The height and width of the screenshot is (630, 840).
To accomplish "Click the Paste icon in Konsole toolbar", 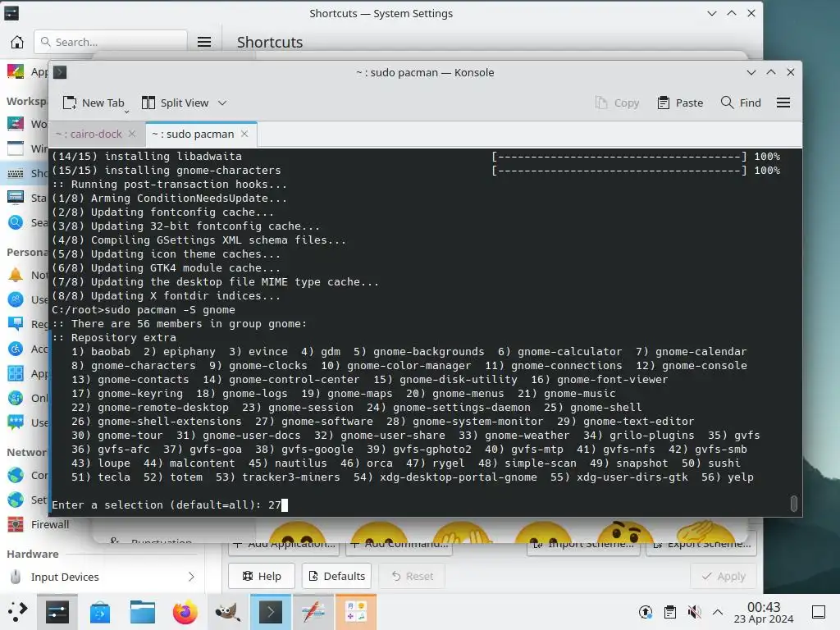I will pyautogui.click(x=663, y=103).
